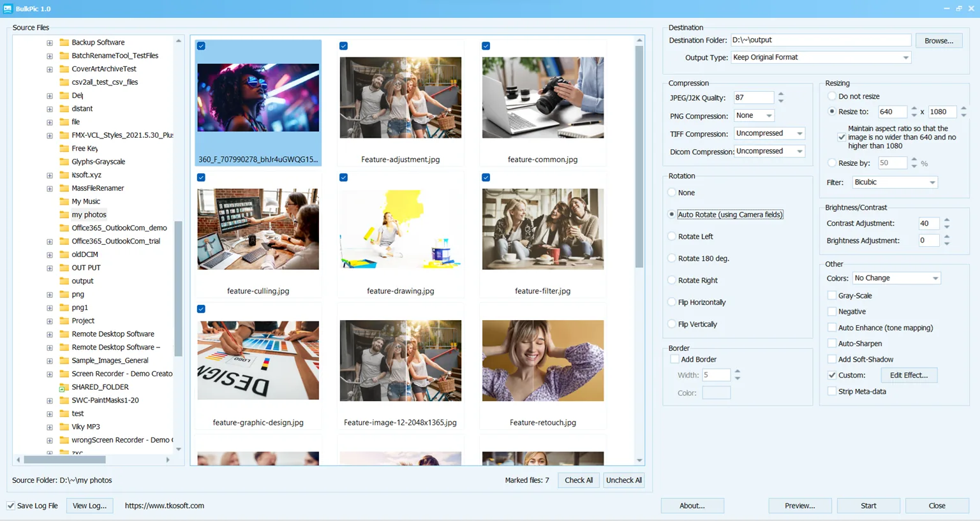Click the my photos folder icon
980x521 pixels.
point(64,215)
